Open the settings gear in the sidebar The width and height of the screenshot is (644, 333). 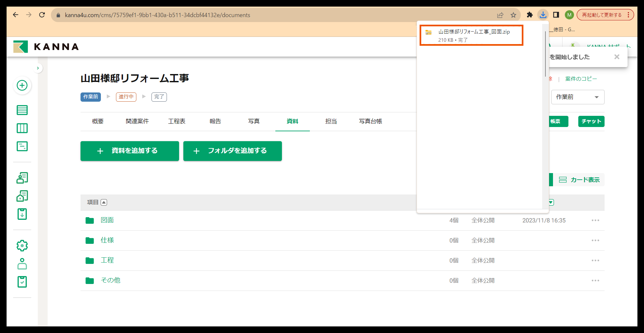tap(22, 245)
